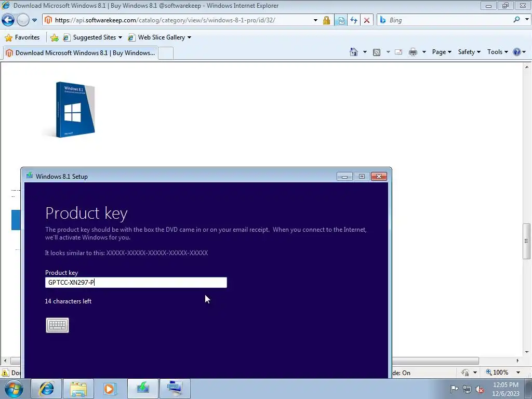The width and height of the screenshot is (532, 399).
Task: Open the on-screen keyboard button in Setup
Action: 57,325
